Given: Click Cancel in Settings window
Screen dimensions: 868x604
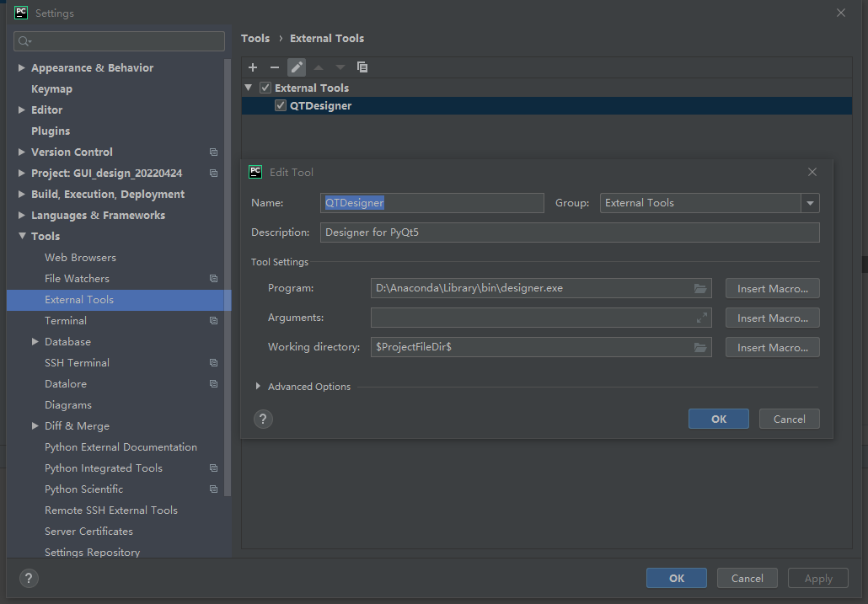Looking at the screenshot, I should coord(747,579).
